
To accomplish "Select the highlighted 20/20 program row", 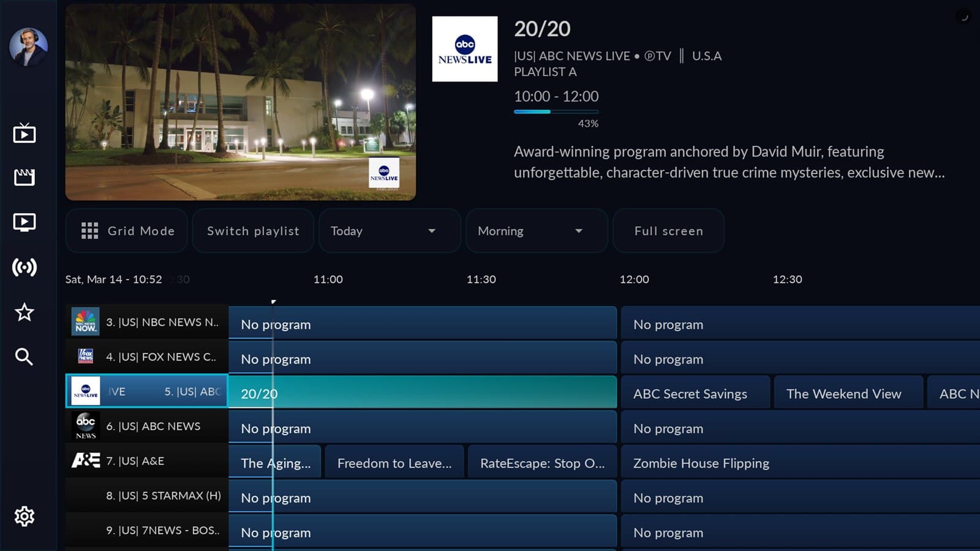I will click(423, 392).
